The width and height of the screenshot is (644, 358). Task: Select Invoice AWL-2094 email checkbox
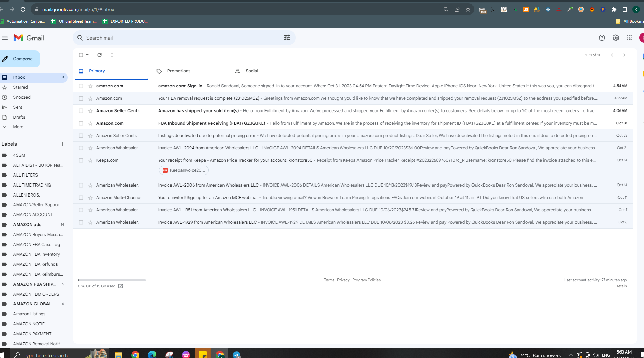[x=81, y=148]
